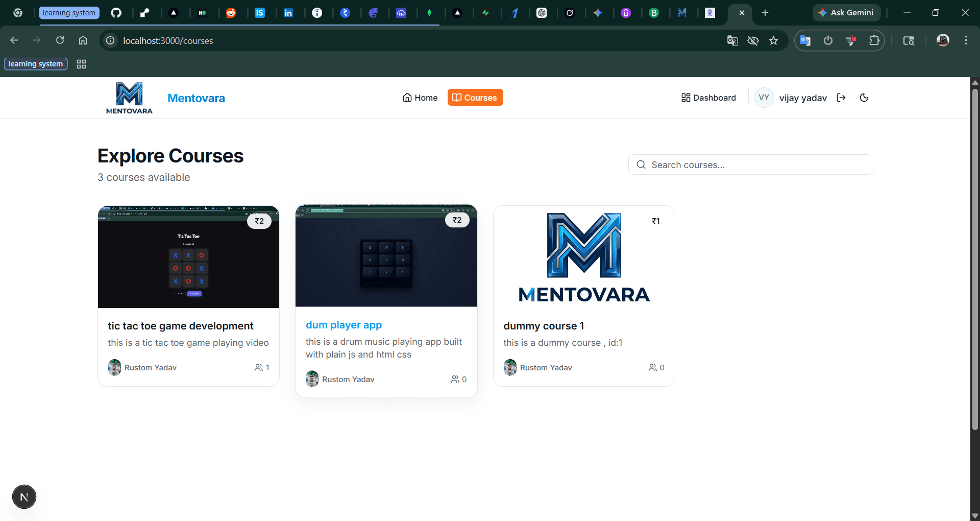
Task: Open the Dashboard link
Action: click(x=708, y=98)
